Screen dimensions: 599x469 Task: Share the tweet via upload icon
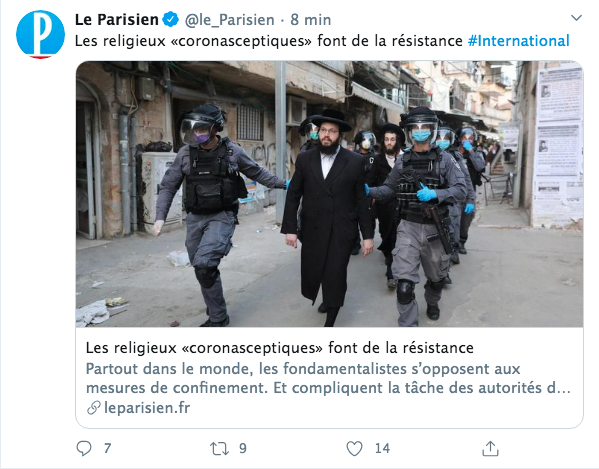click(x=490, y=448)
